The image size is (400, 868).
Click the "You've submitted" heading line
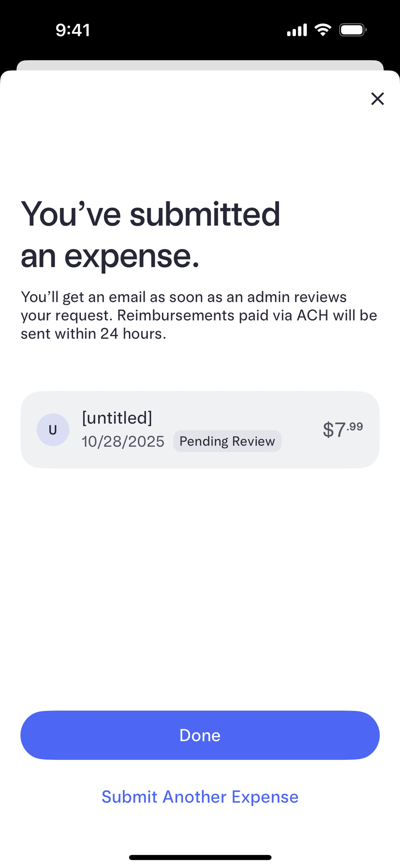click(x=150, y=214)
